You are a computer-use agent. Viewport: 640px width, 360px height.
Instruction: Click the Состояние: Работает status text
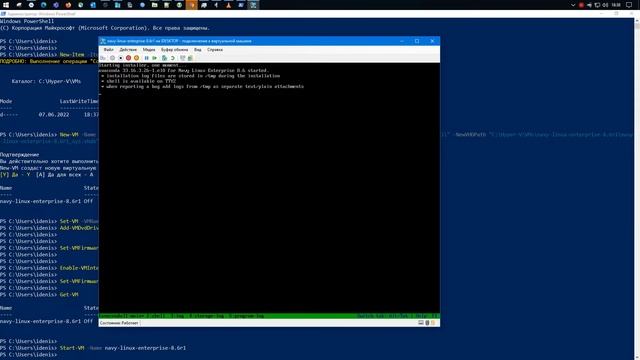click(x=119, y=323)
